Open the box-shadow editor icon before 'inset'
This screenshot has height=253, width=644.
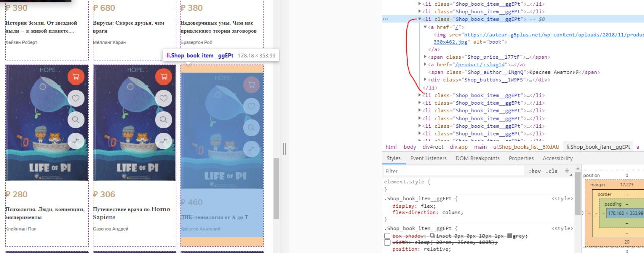click(433, 236)
